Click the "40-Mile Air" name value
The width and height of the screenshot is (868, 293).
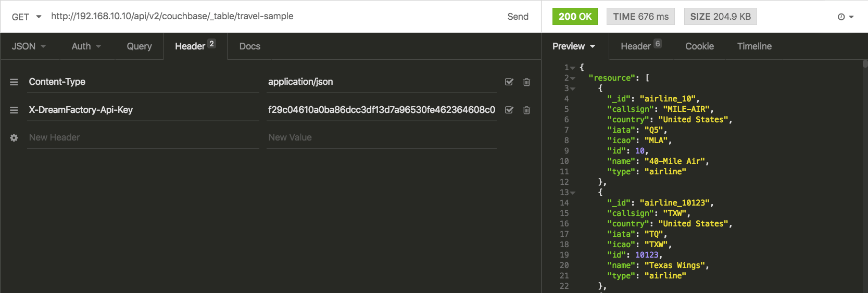[x=674, y=161]
